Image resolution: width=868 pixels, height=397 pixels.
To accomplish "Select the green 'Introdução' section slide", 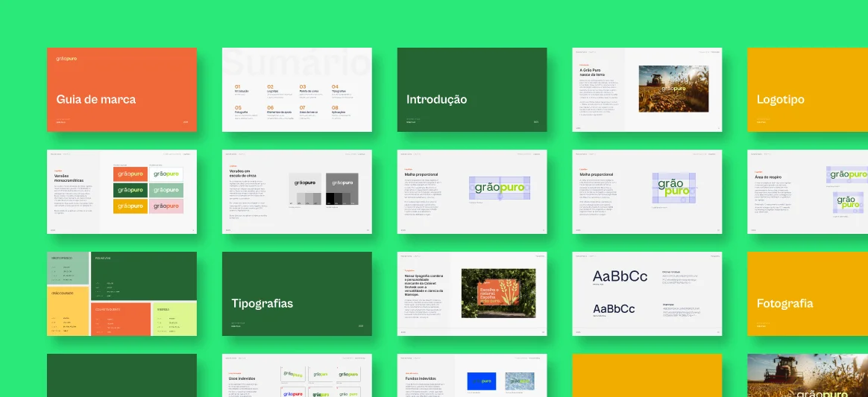I will click(471, 89).
